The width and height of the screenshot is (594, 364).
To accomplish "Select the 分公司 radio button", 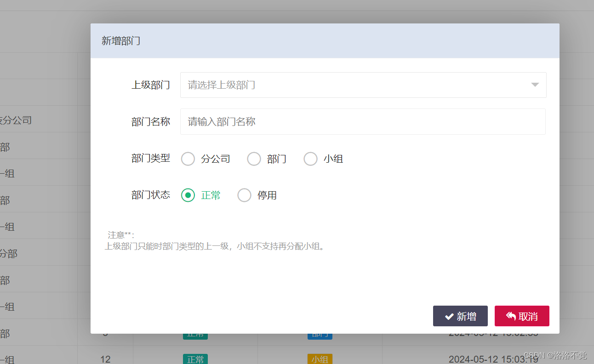I will (188, 159).
